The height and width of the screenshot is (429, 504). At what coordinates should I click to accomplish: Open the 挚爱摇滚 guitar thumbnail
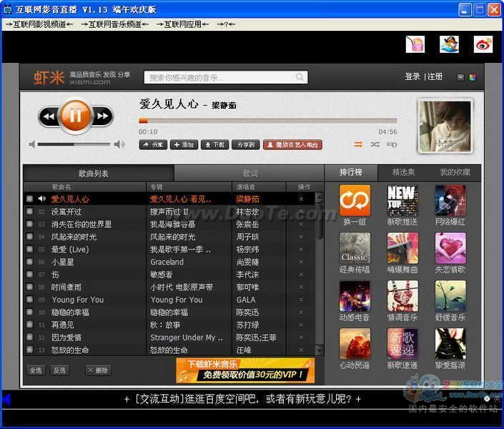(450, 344)
